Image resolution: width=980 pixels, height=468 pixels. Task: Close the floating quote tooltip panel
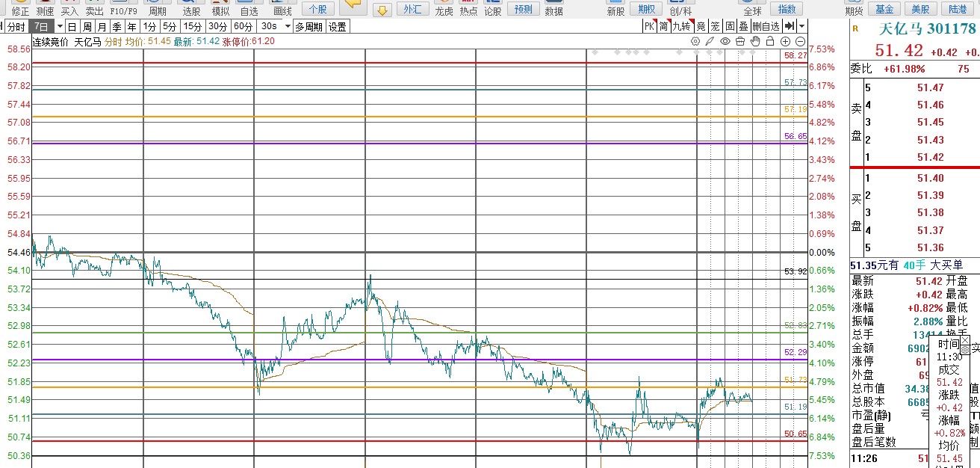point(964,340)
